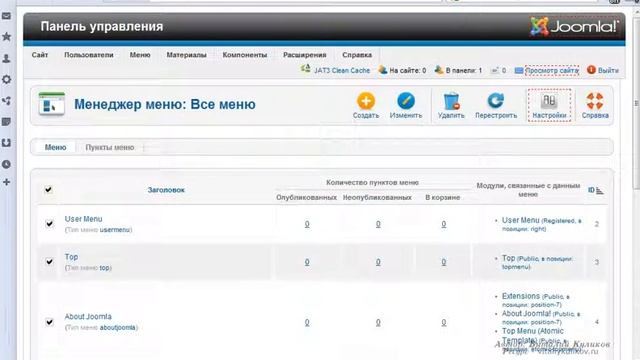The height and width of the screenshot is (360, 640).
Task: Open the gear icon in the left sidebar
Action: [x=7, y=79]
